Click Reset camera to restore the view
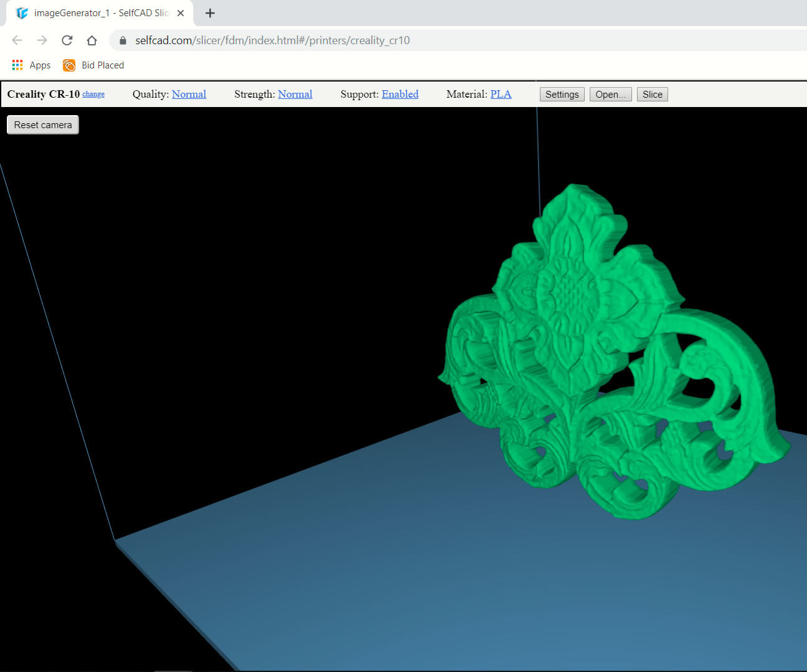Image resolution: width=807 pixels, height=672 pixels. click(42, 124)
